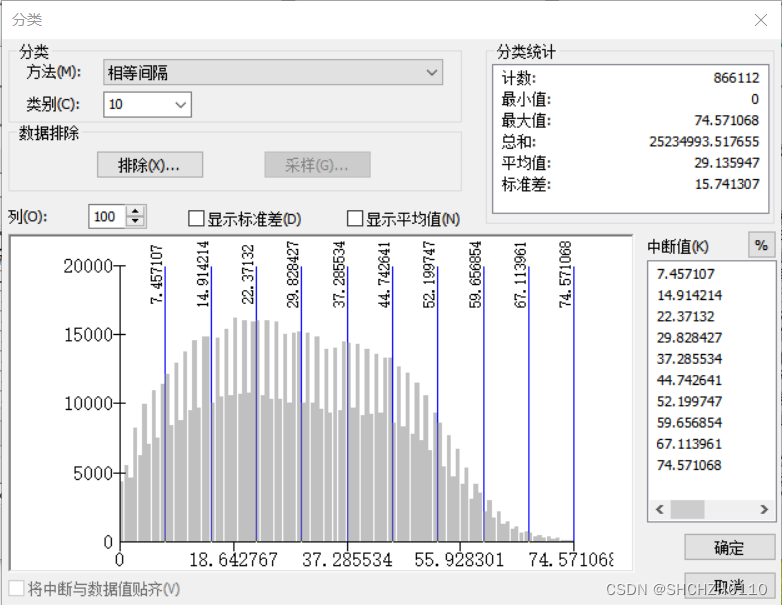Screen dimensions: 782x605
Task: Click blue break line labeled 14.914214
Action: tap(211, 404)
